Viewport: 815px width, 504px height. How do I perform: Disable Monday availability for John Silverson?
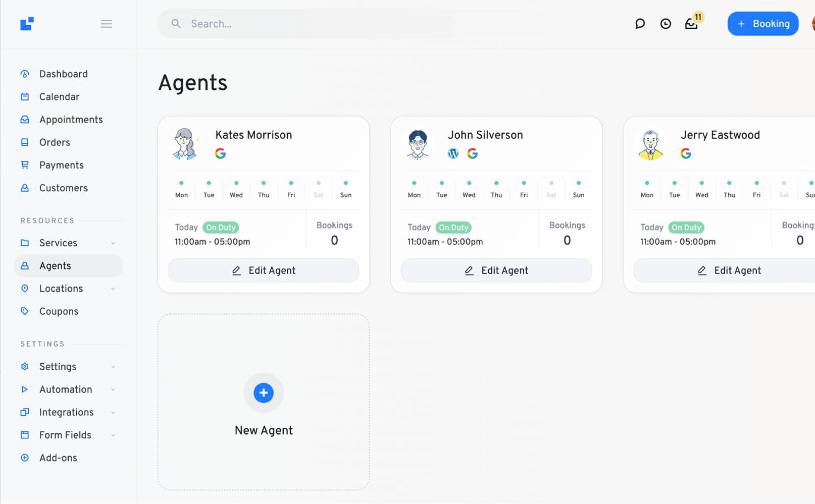(x=414, y=184)
